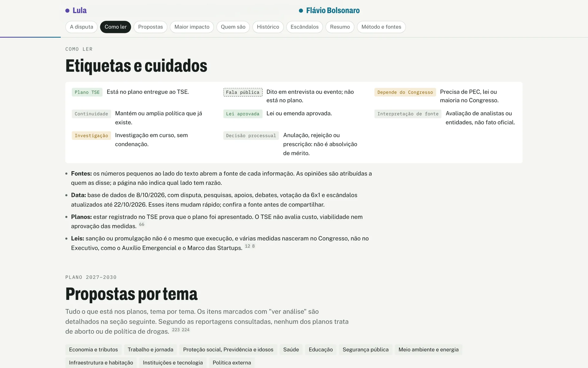Image resolution: width=588 pixels, height=368 pixels.
Task: Open "Instituições e tecnologia" theme
Action: tap(173, 363)
